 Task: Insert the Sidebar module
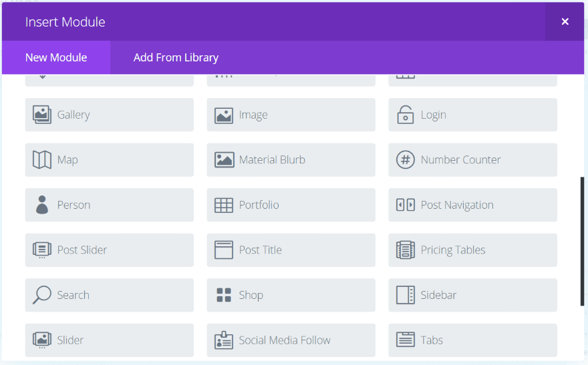(472, 295)
